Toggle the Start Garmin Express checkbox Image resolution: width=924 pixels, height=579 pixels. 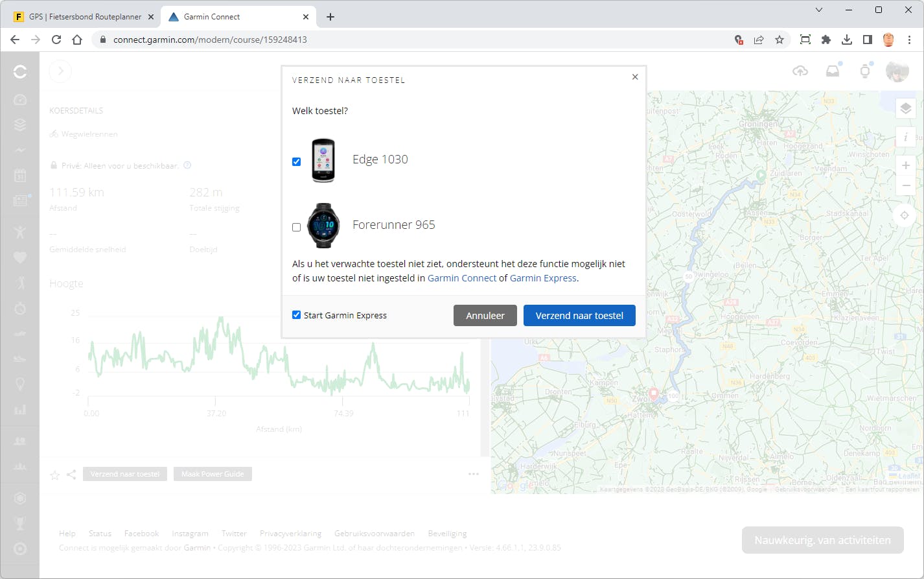[x=296, y=315]
